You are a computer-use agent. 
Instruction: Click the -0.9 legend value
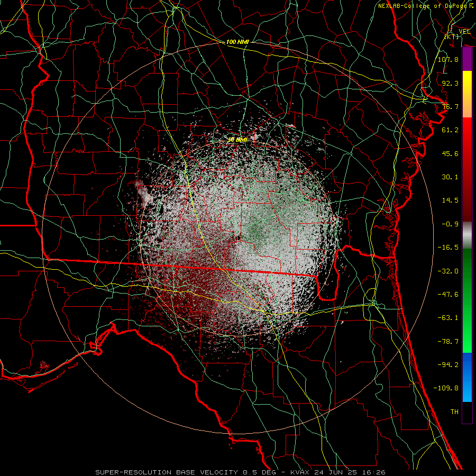(x=450, y=224)
